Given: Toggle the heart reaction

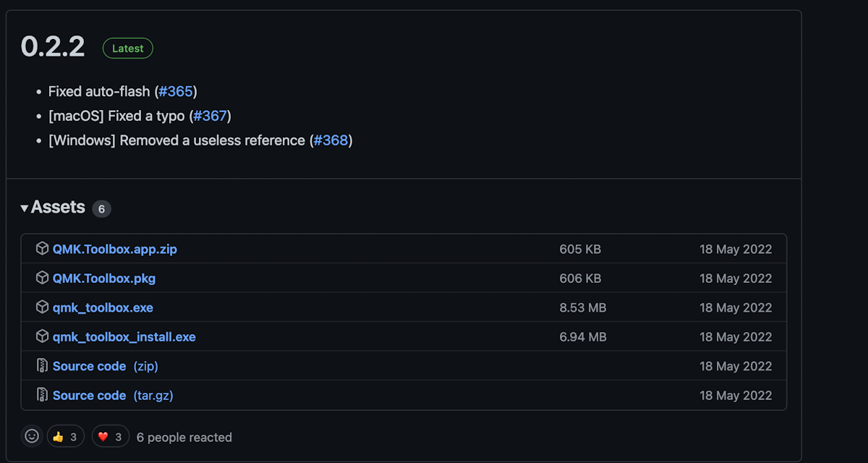Looking at the screenshot, I should [x=110, y=436].
